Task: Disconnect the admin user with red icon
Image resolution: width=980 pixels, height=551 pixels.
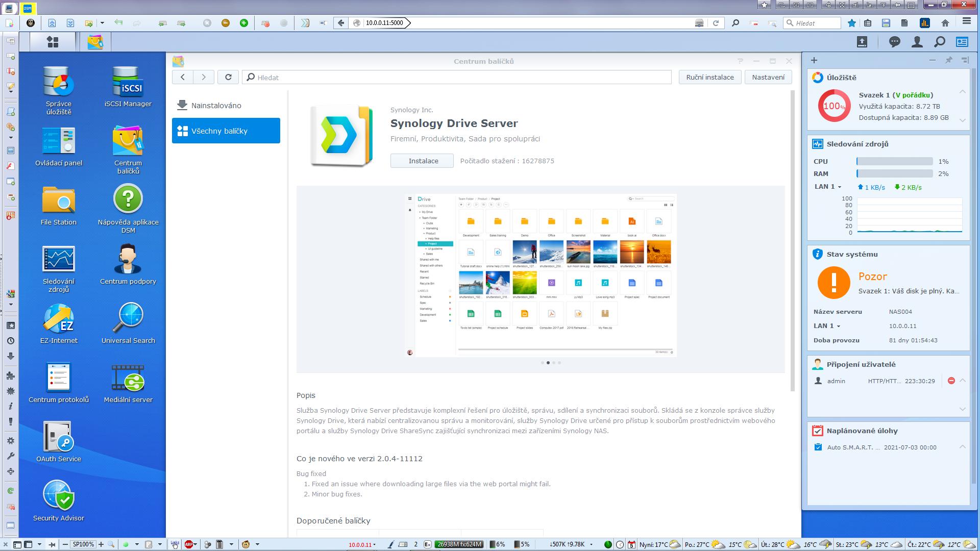Action: tap(951, 381)
